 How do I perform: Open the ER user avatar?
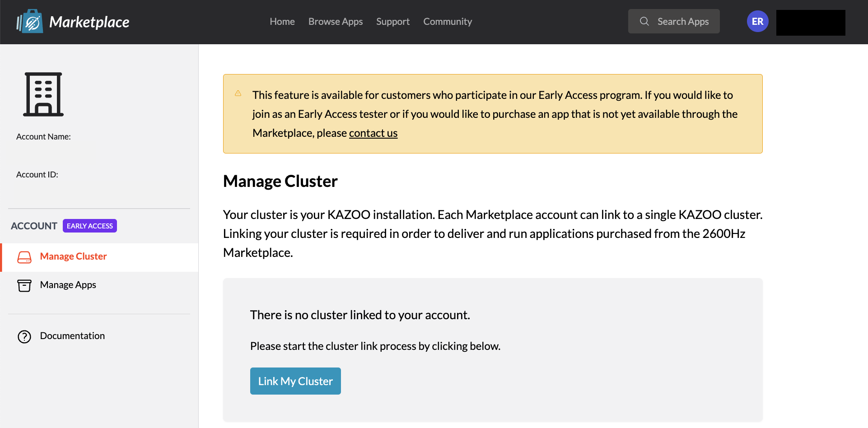[x=757, y=21]
